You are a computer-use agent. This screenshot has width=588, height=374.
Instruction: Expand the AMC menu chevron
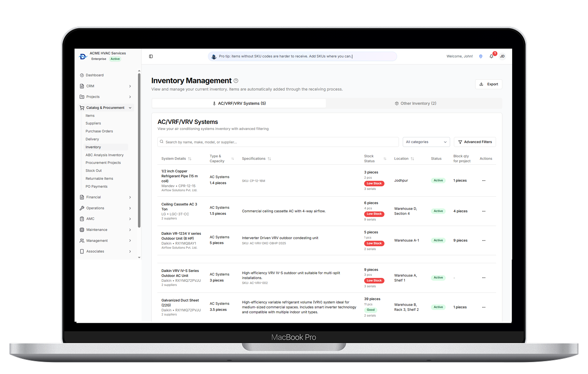point(130,219)
